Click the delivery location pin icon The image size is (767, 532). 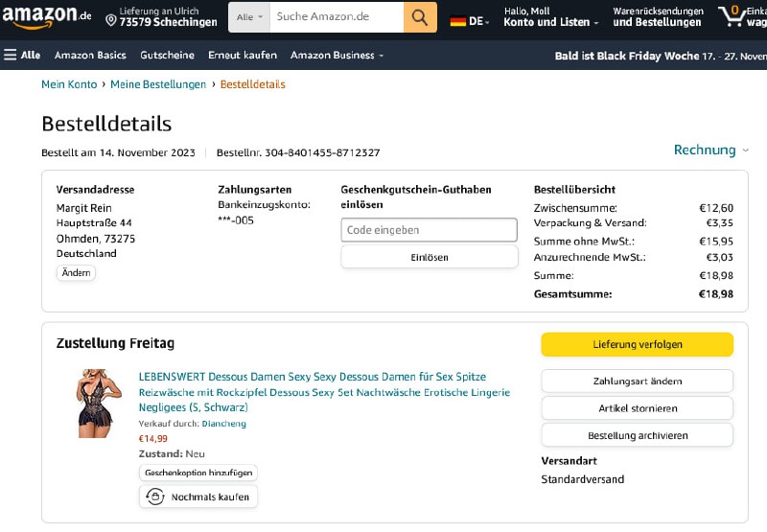(x=111, y=22)
